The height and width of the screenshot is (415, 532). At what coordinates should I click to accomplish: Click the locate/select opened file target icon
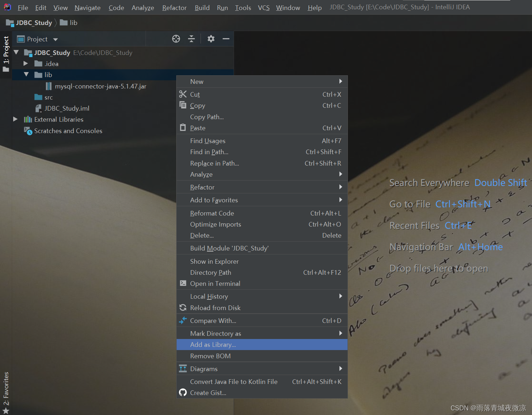(176, 39)
